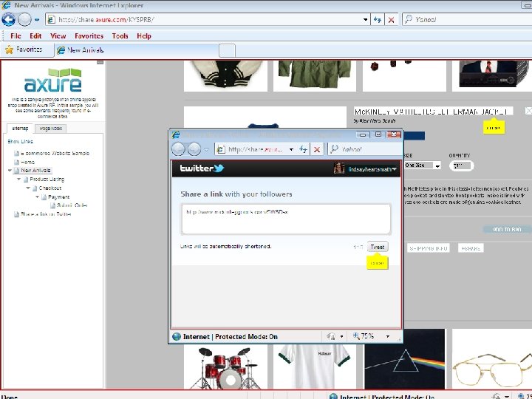The height and width of the screenshot is (399, 532).
Task: Select Checkout in the sitemap
Action: (x=50, y=188)
